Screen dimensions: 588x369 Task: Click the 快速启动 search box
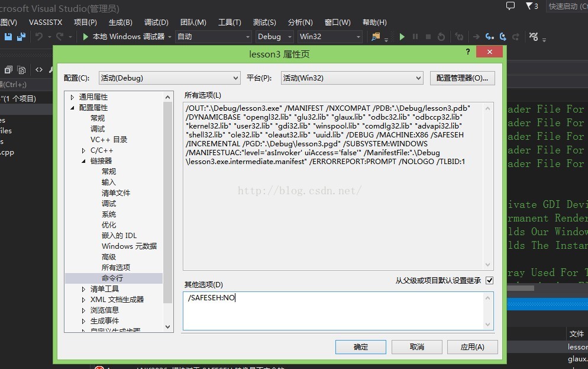tap(568, 6)
